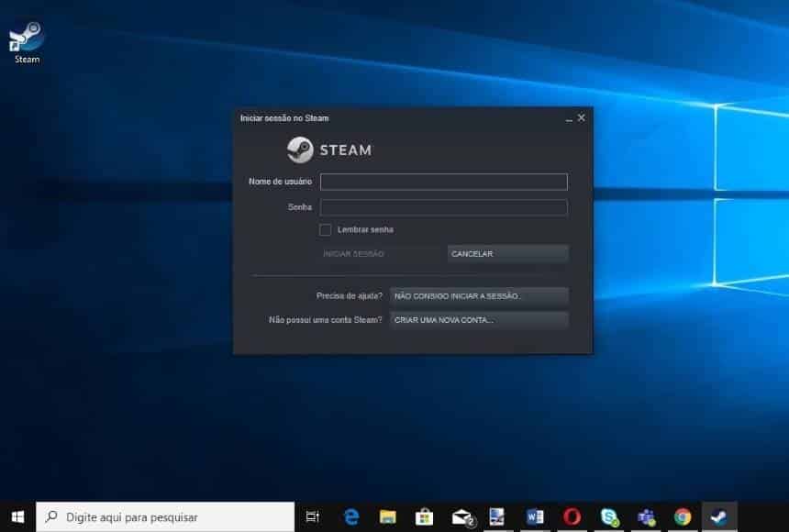The height and width of the screenshot is (532, 789).
Task: Switch to Word in the taskbar
Action: 535,517
